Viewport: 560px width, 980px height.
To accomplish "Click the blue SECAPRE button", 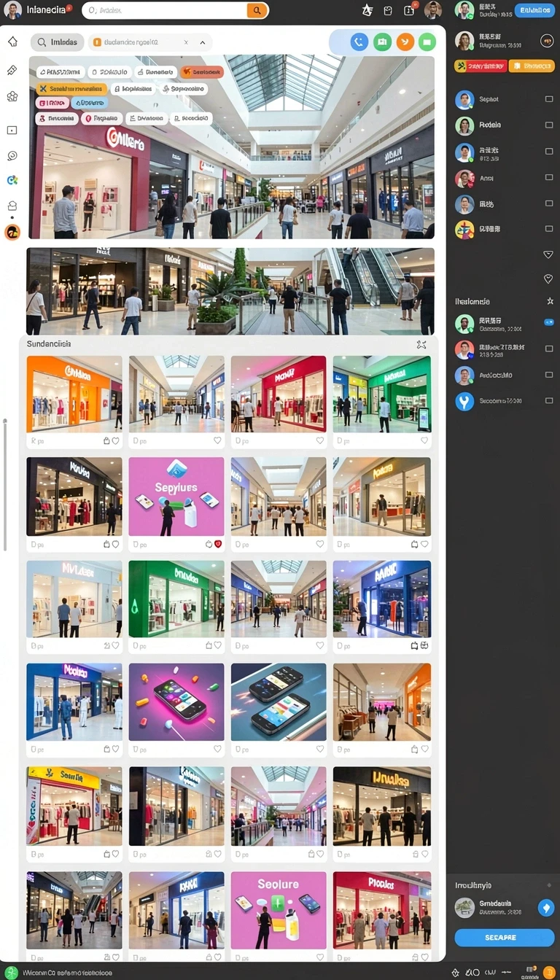I will point(505,938).
